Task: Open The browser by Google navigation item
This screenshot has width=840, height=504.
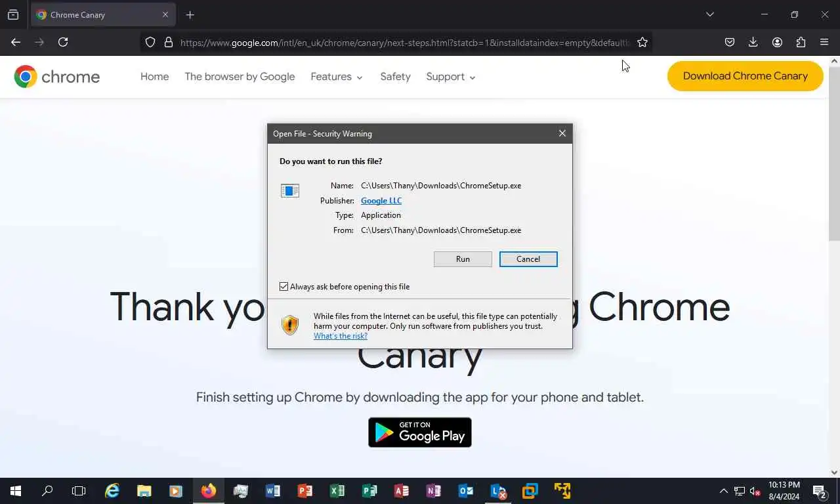Action: click(x=240, y=77)
